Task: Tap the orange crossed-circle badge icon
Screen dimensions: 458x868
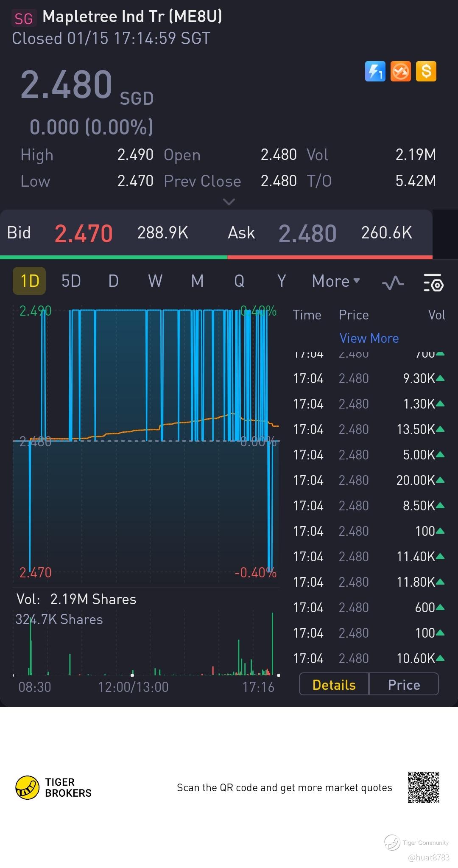Action: [400, 71]
